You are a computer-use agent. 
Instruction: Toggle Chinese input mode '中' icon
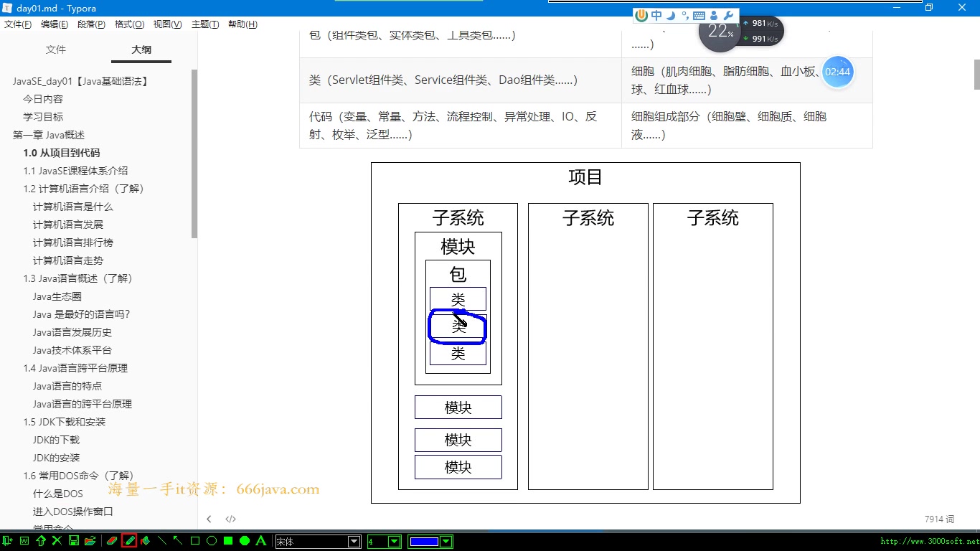[x=656, y=15]
